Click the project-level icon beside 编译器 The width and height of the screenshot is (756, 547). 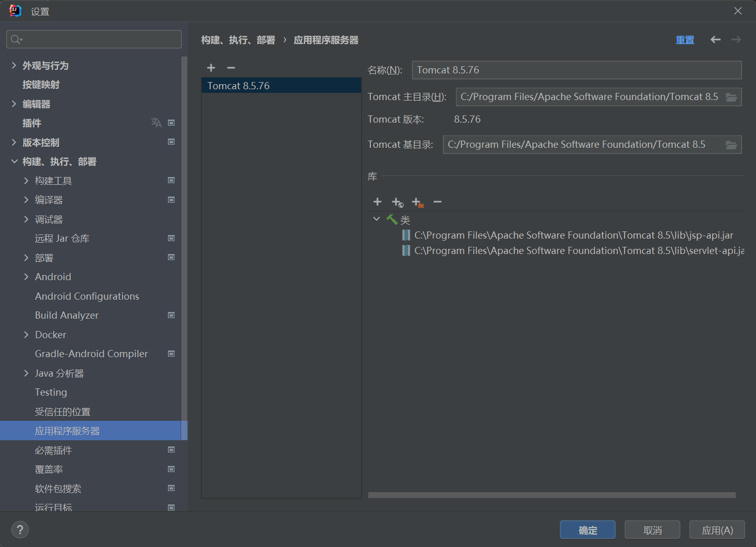point(172,200)
